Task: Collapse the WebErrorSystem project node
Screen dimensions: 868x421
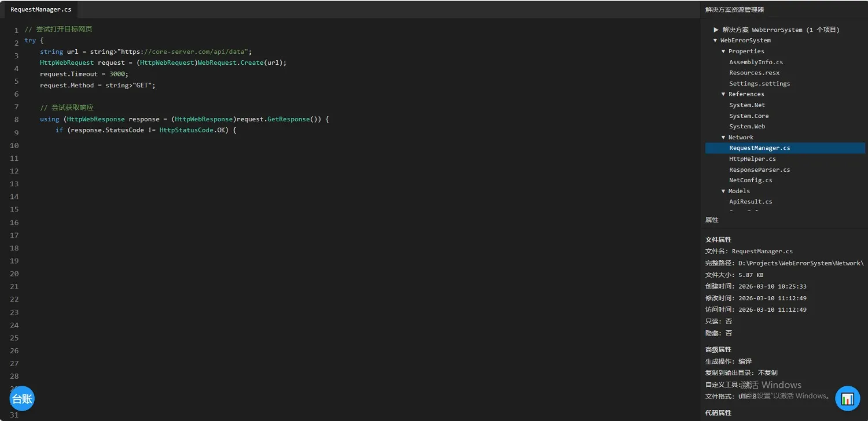Action: (716, 40)
